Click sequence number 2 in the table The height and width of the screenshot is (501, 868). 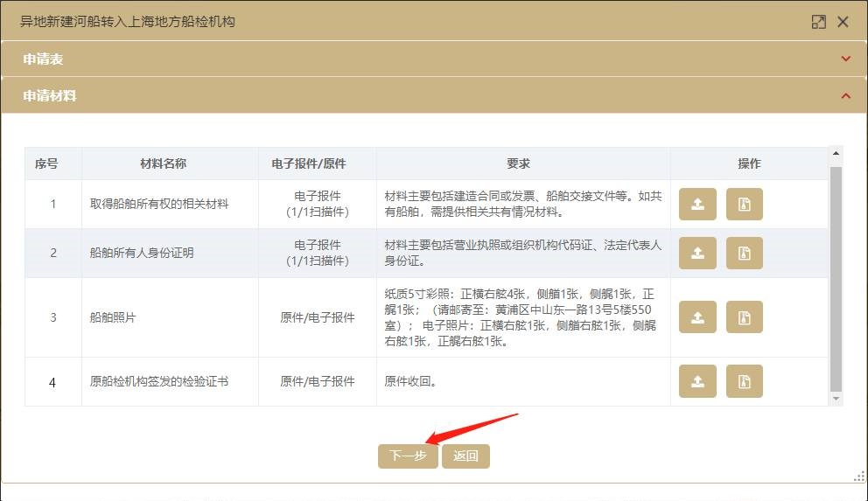pos(53,254)
